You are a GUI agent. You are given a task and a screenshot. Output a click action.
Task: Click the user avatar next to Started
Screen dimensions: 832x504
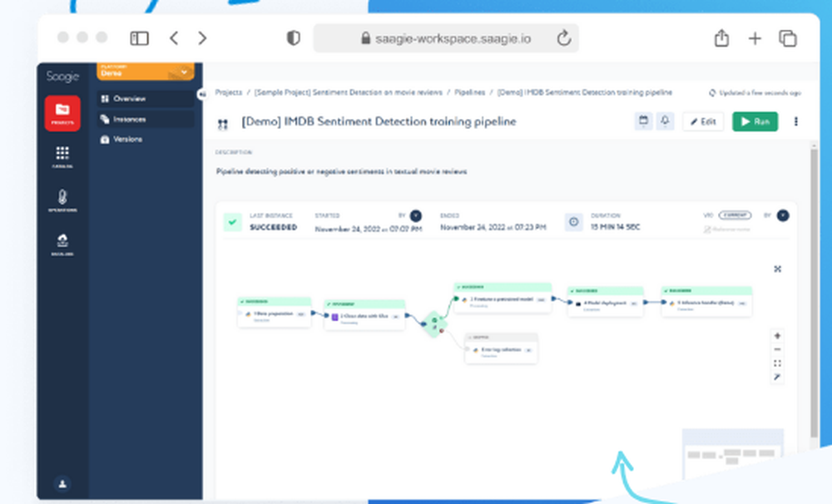click(416, 216)
